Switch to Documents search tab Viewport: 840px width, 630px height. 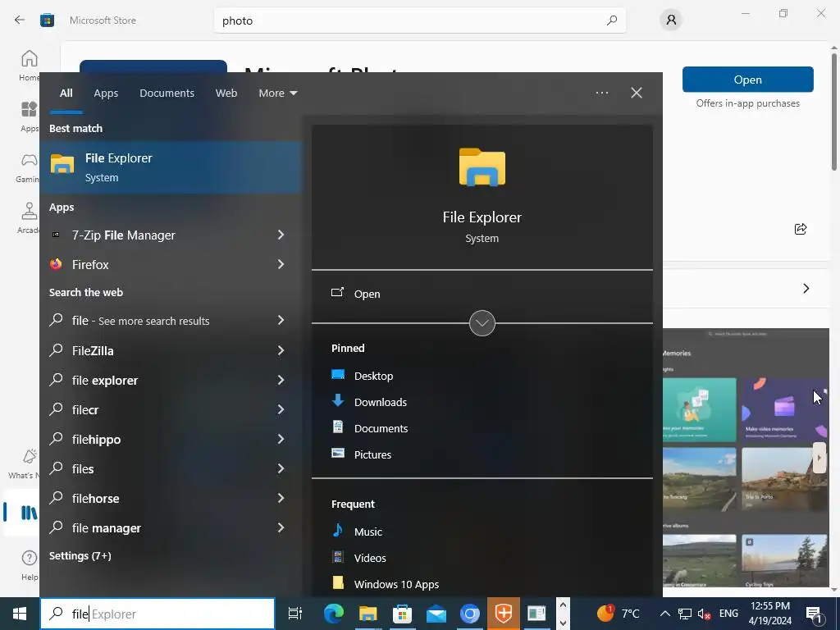167,94
